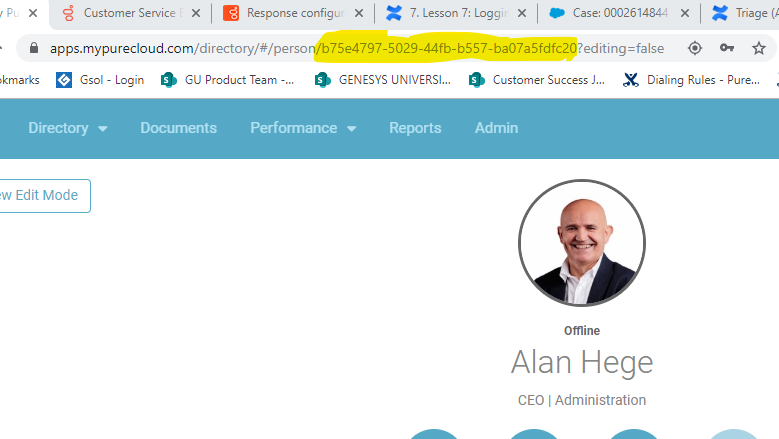Open the GU Product Team bookmark
779x439 pixels.
(x=228, y=80)
